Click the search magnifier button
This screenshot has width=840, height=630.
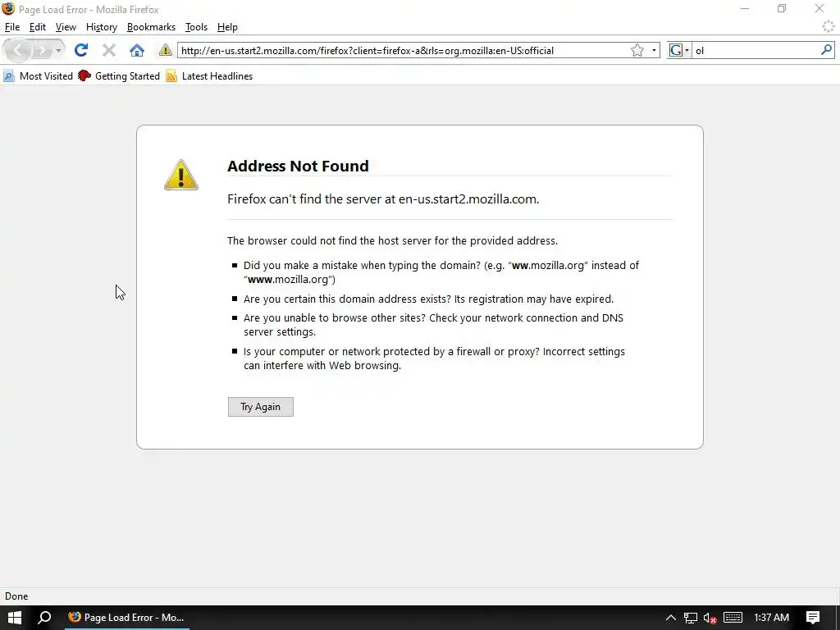click(x=826, y=50)
